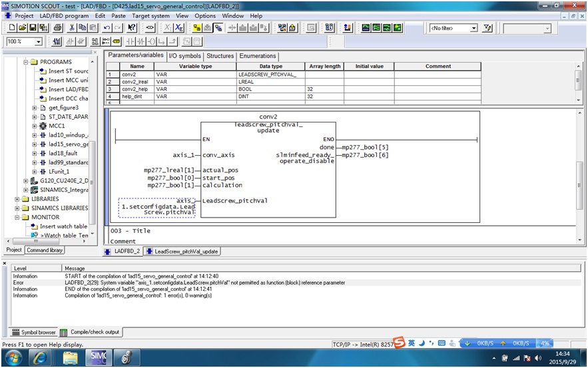Open Internet Explorer from the taskbar

(40, 358)
